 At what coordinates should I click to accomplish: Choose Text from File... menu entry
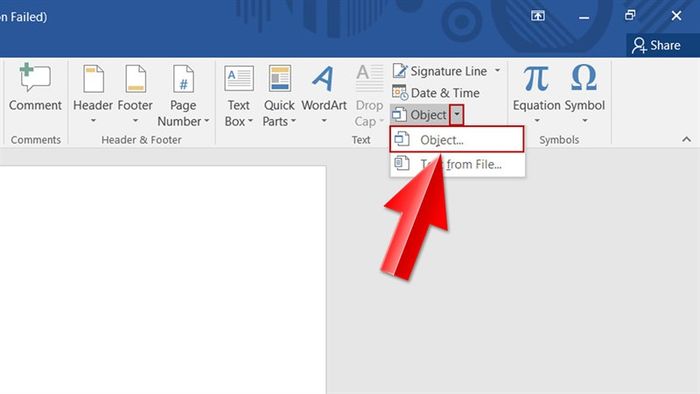[x=457, y=164]
